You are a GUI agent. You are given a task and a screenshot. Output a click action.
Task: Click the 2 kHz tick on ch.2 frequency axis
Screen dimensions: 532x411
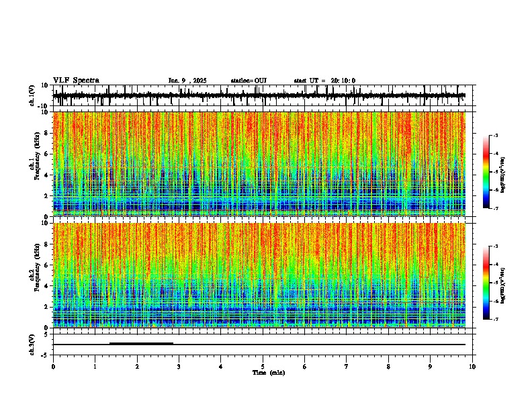(46, 307)
